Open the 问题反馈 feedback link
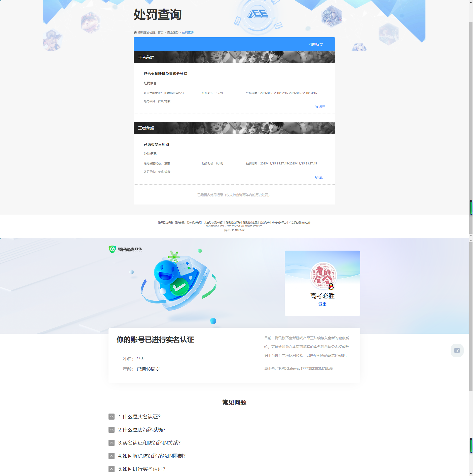Image resolution: width=473 pixels, height=476 pixels. pos(315,44)
